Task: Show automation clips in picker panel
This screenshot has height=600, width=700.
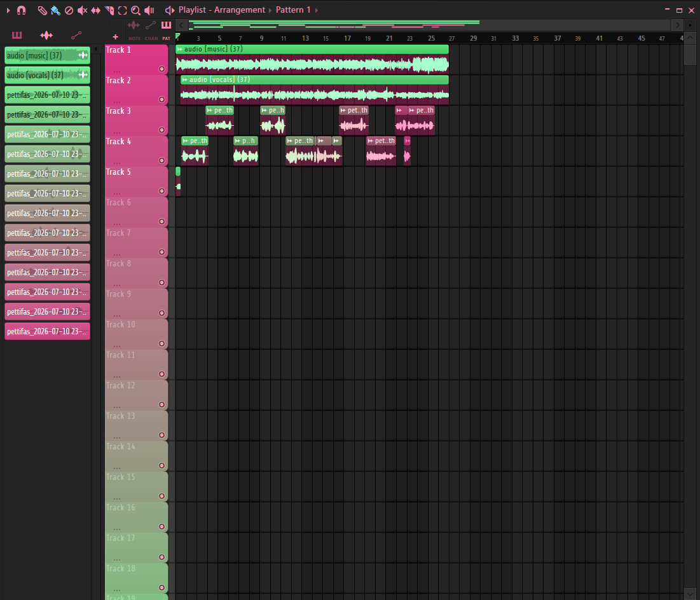Action: (76, 35)
